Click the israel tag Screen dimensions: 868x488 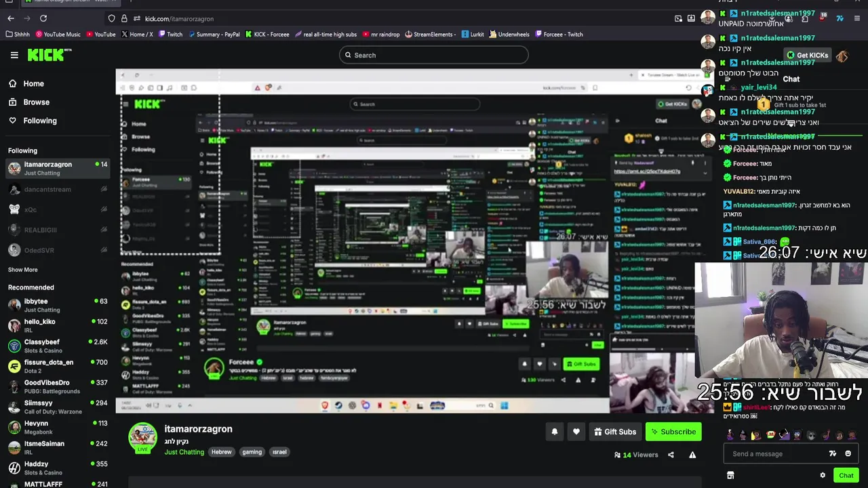[x=279, y=452]
